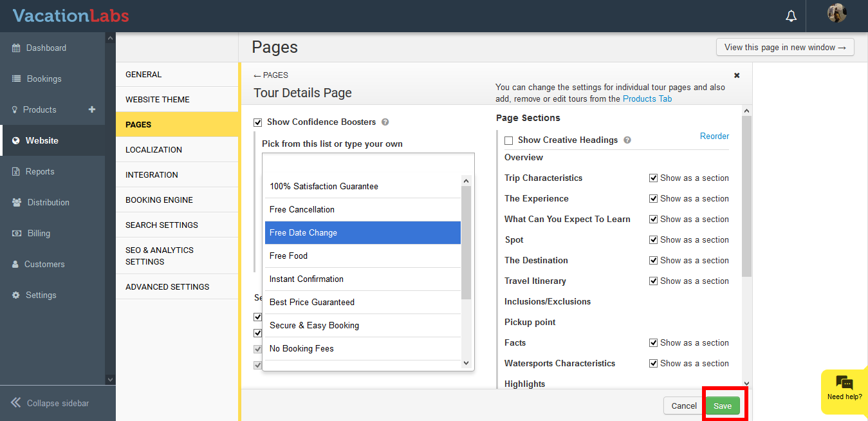
Task: Select Free Date Change from the list
Action: (362, 233)
